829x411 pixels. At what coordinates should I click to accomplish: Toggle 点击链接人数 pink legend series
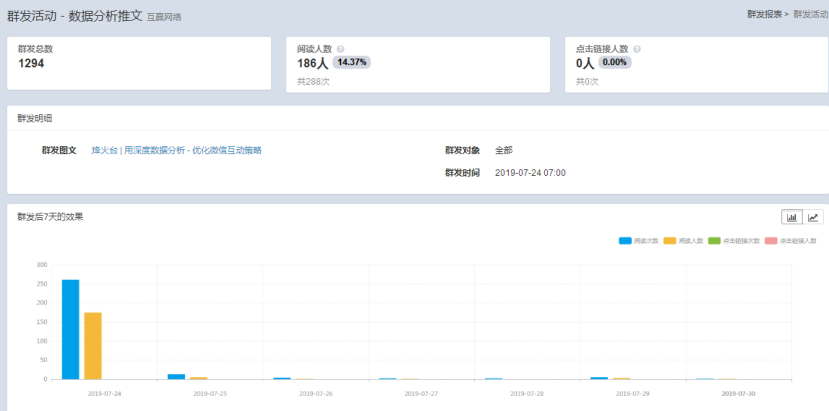click(x=791, y=241)
